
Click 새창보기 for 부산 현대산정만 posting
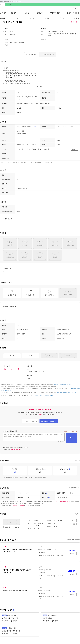71,553
